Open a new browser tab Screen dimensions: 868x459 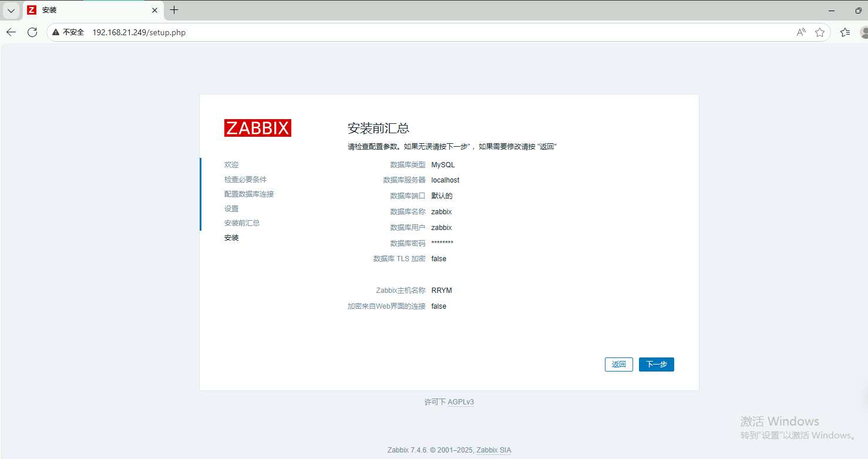[174, 10]
